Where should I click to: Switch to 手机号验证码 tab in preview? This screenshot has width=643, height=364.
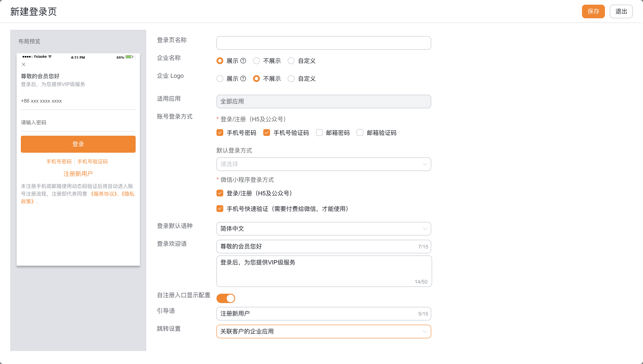pos(92,162)
